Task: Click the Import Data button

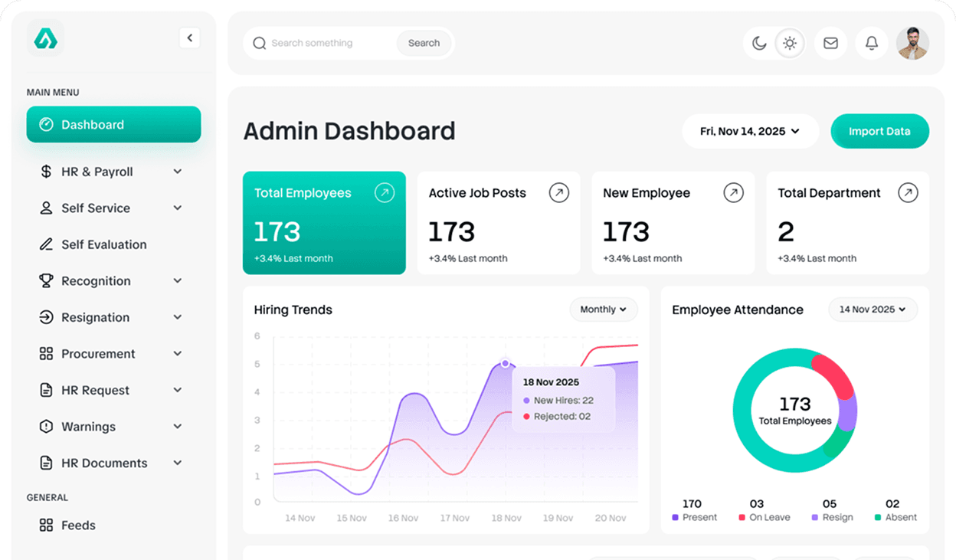Action: 879,131
